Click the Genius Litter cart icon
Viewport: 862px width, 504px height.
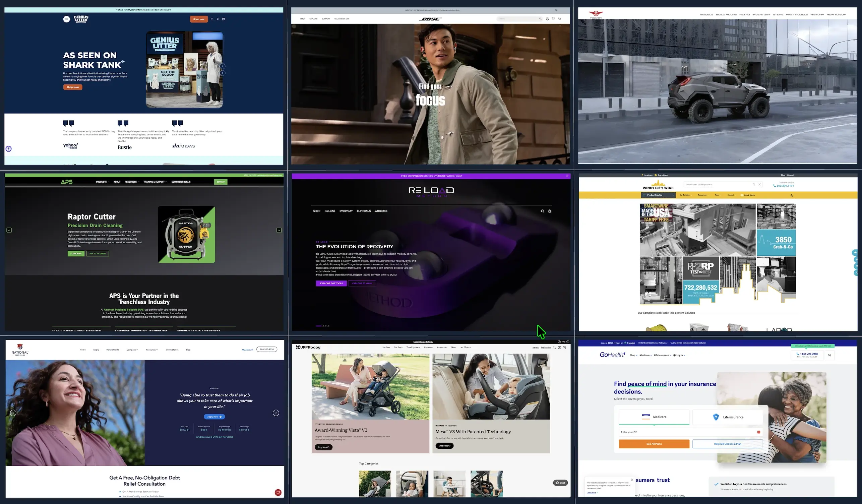(x=223, y=19)
